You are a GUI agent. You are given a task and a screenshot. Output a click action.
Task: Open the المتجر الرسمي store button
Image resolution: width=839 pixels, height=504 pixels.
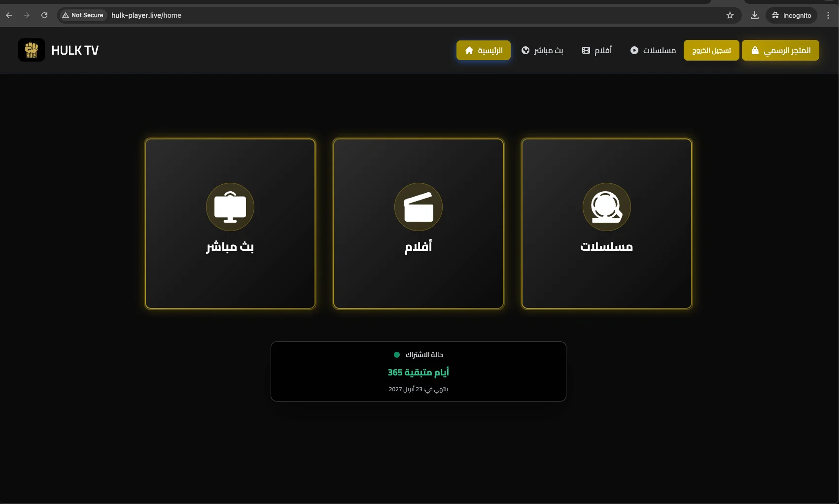click(780, 50)
